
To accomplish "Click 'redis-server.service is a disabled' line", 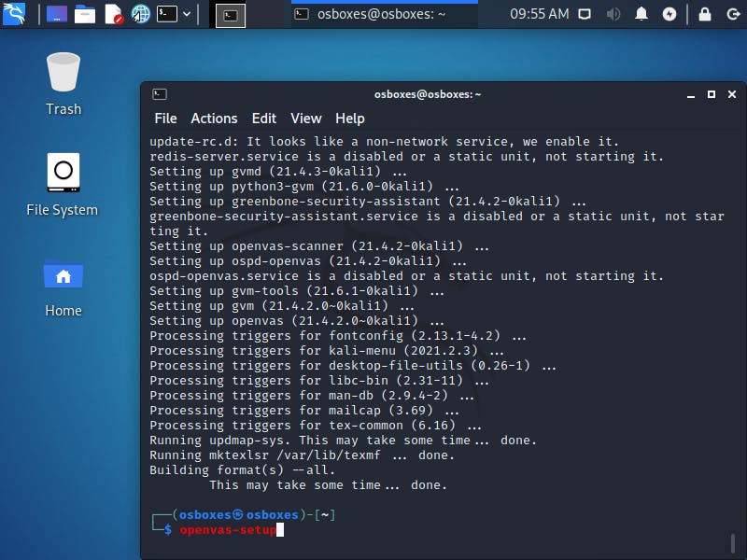I will 406,157.
